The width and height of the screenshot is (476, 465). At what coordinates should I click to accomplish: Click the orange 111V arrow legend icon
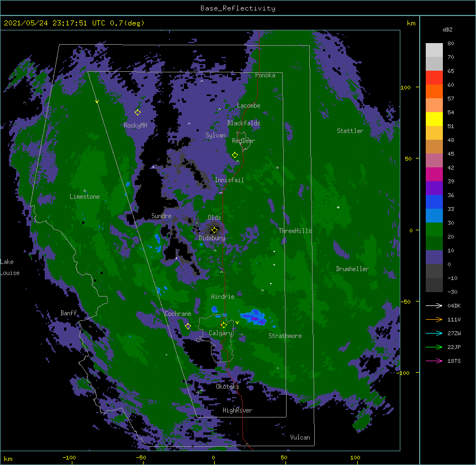pyautogui.click(x=434, y=319)
